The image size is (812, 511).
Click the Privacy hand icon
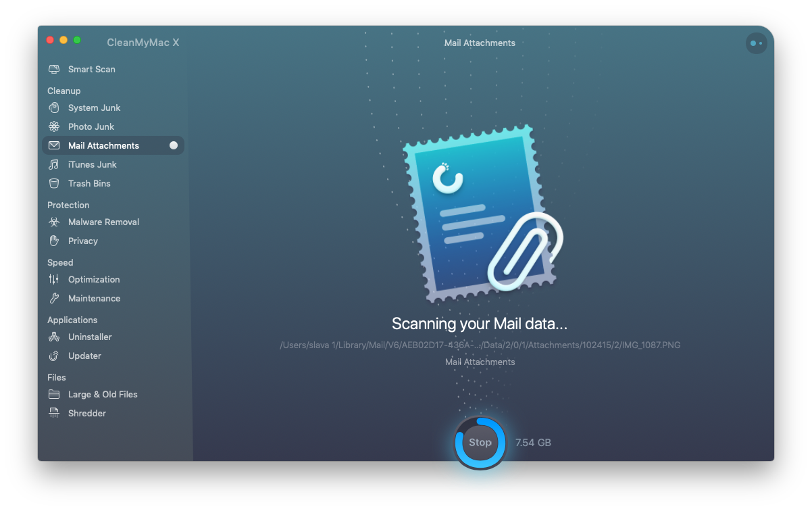click(x=54, y=241)
